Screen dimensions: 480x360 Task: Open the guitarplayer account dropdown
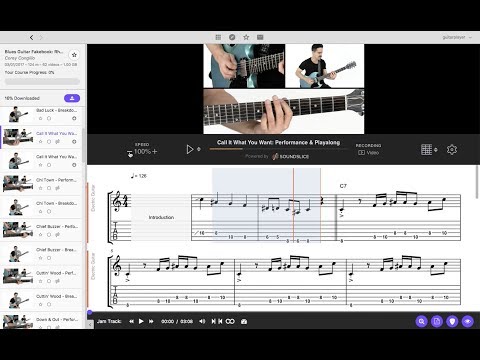coord(457,37)
